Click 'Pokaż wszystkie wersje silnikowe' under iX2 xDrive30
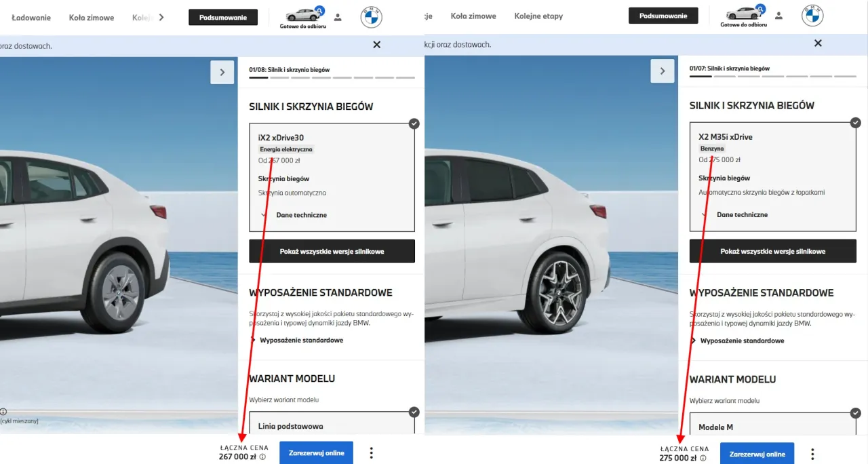 coord(332,251)
